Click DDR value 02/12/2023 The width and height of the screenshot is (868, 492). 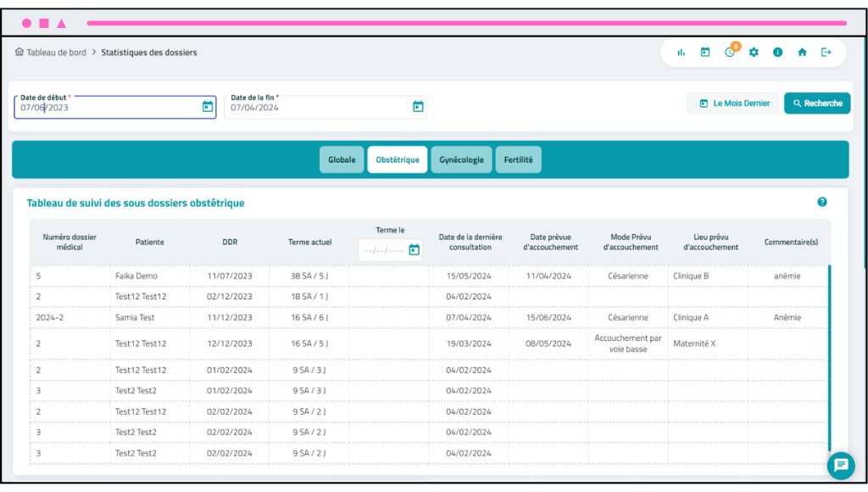pyautogui.click(x=230, y=296)
